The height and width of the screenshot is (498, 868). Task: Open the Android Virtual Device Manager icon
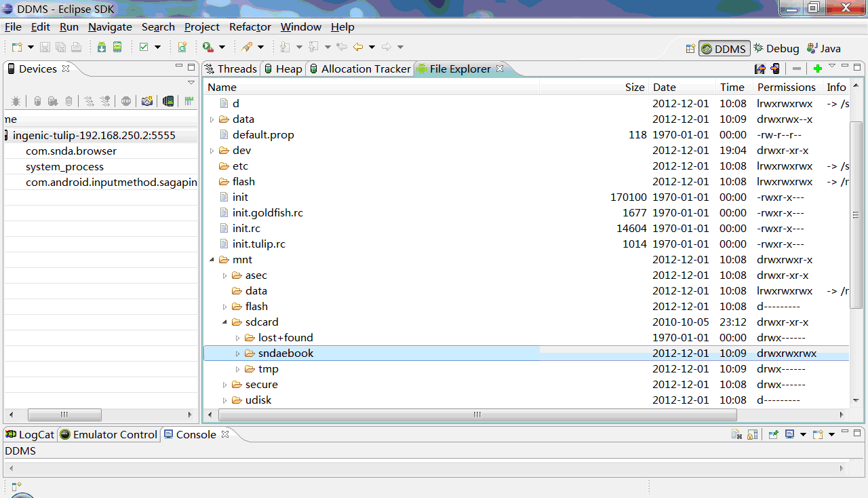(x=117, y=47)
